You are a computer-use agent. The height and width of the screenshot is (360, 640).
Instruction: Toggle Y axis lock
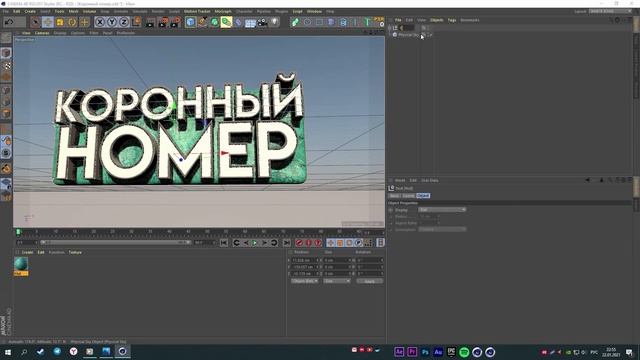pos(112,22)
